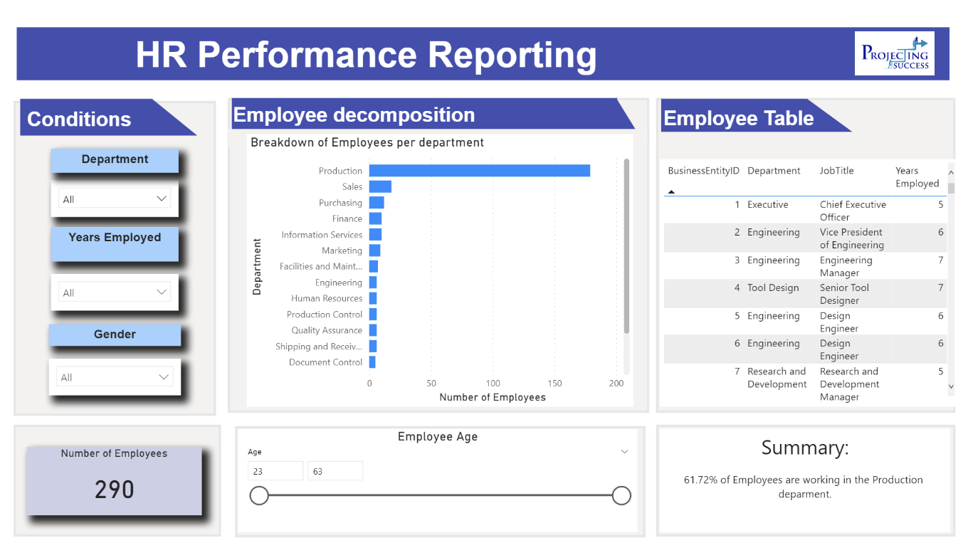The image size is (968, 560).
Task: Select the Purchasing bar in the chart
Action: [x=377, y=203]
